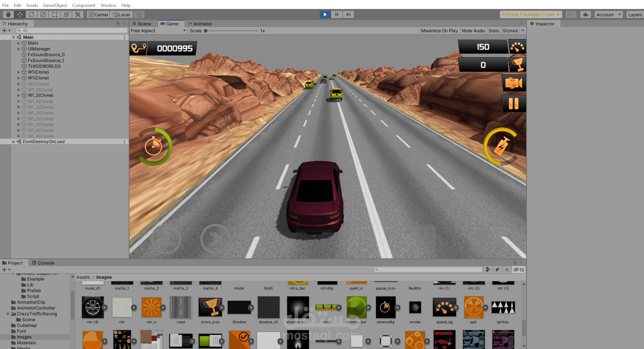Click the Hierarchy search field
The image size is (644, 349).
(71, 30)
